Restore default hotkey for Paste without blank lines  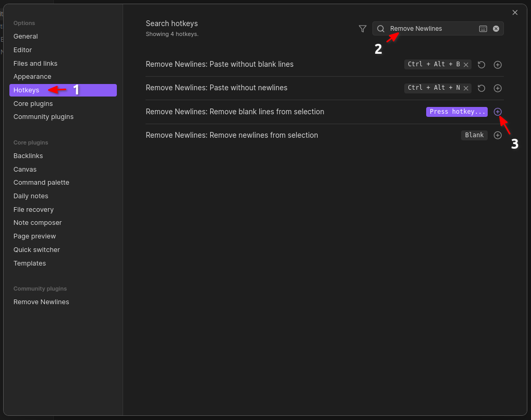(481, 64)
